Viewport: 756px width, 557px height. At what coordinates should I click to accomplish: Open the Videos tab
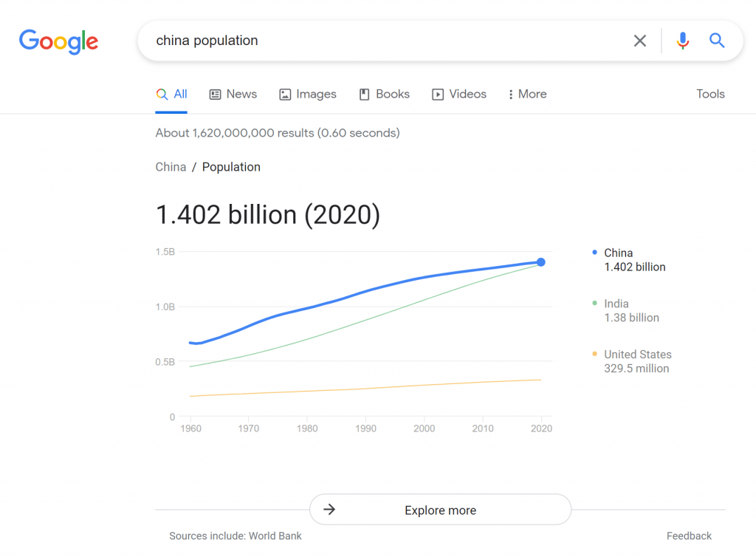point(459,94)
